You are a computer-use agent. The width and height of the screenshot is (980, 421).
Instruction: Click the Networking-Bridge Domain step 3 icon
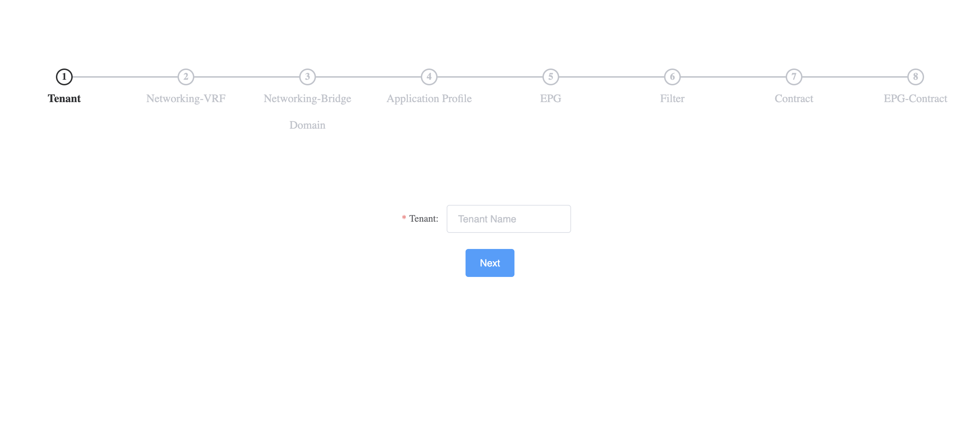(x=307, y=76)
